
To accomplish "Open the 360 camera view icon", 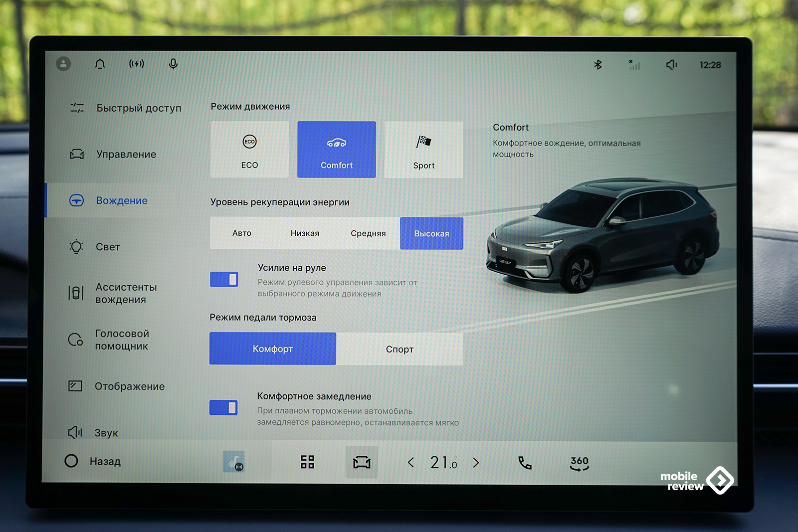I will [579, 463].
